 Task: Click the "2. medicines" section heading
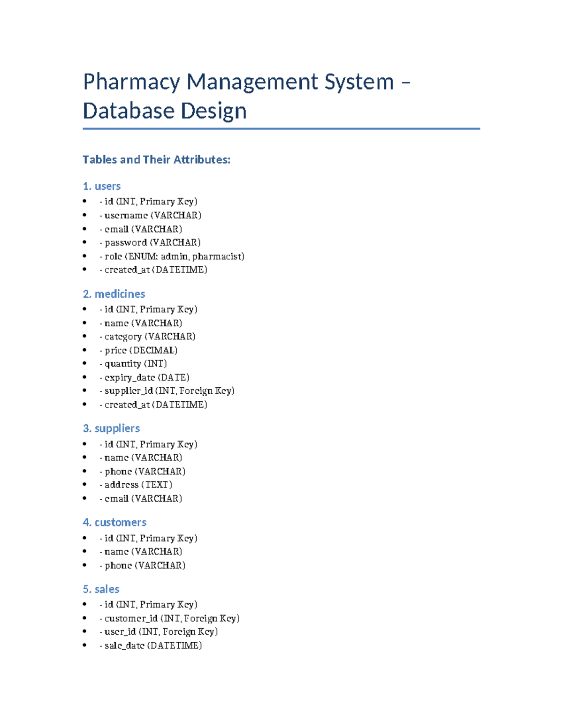pos(114,294)
